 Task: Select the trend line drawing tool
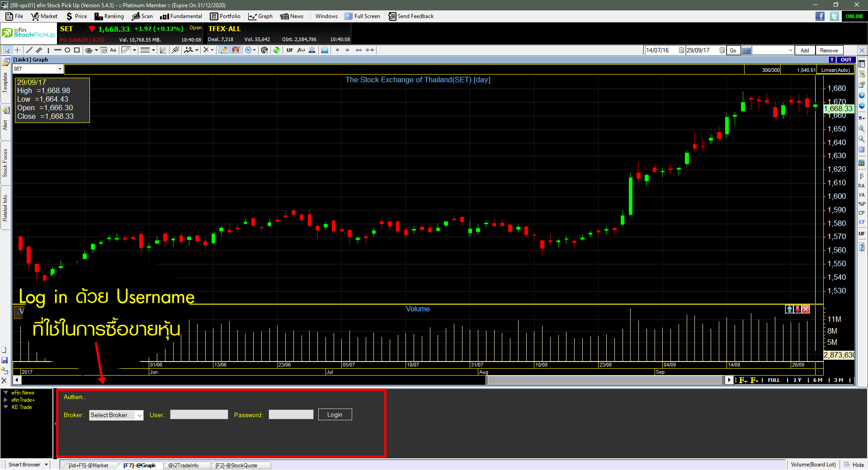tap(29, 50)
